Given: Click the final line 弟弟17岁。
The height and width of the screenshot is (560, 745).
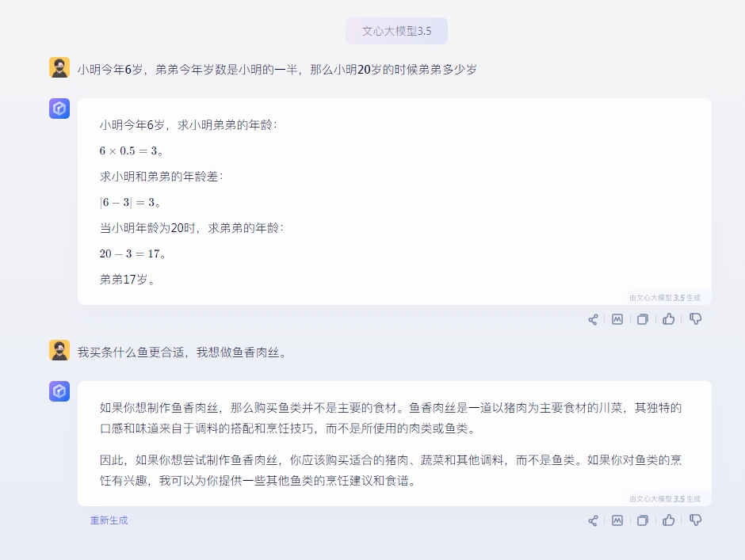Looking at the screenshot, I should point(128,280).
